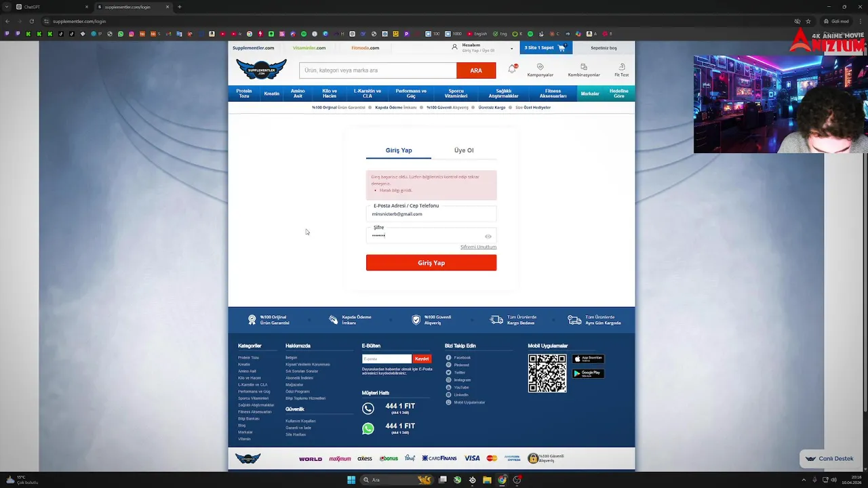Open the Sporcu Vitaminleri menu
Screen dimensions: 868x488
tap(456, 94)
